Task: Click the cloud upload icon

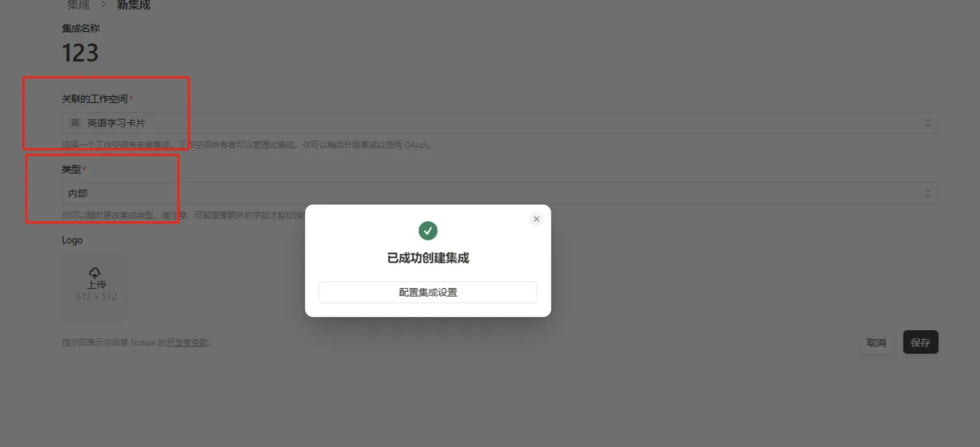Action: click(95, 273)
